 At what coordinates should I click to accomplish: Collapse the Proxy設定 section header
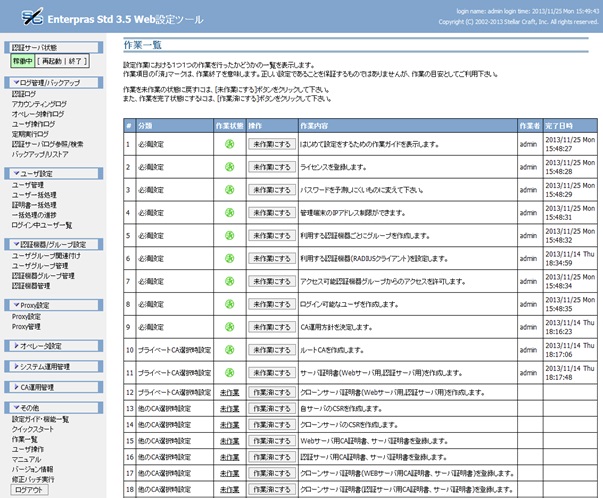pyautogui.click(x=53, y=305)
